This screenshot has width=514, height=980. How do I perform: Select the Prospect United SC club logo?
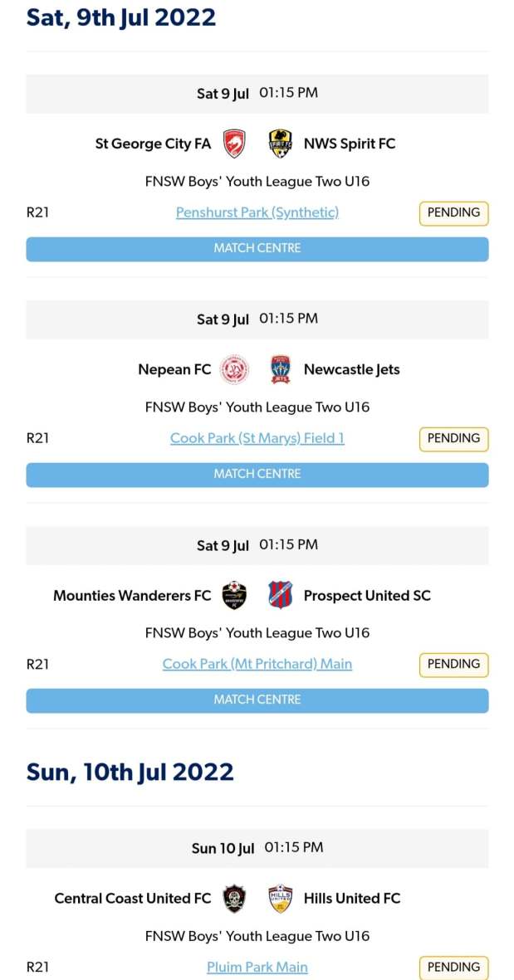(281, 595)
